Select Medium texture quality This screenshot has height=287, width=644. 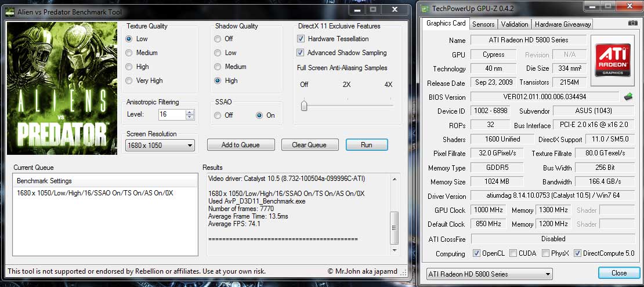pyautogui.click(x=129, y=53)
